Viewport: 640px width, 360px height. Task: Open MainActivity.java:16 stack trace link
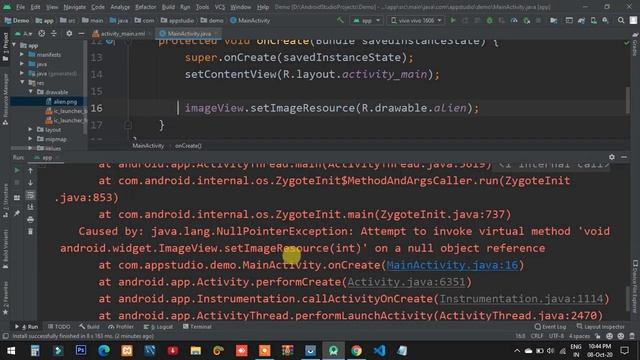pyautogui.click(x=452, y=265)
